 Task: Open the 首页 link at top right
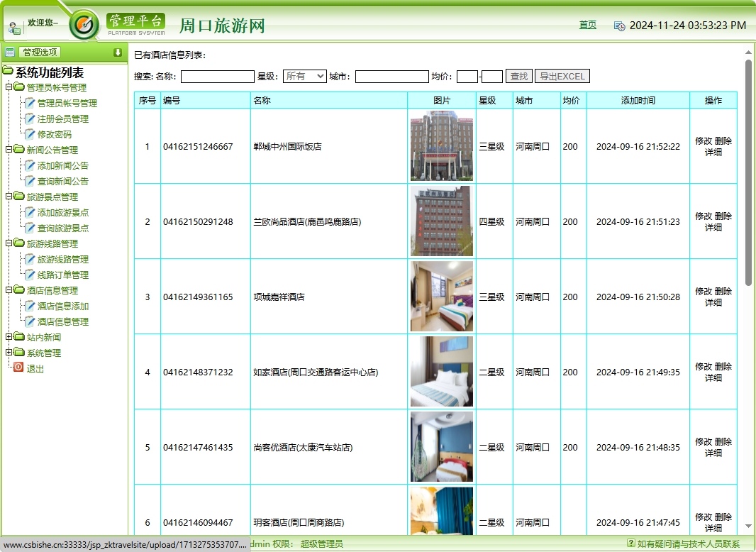pos(587,24)
